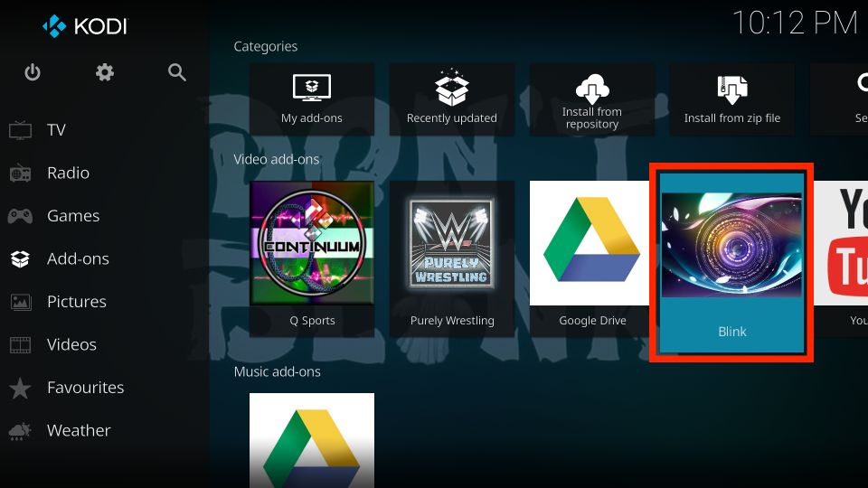868x488 pixels.
Task: Open settings via the gear icon
Action: [x=105, y=72]
